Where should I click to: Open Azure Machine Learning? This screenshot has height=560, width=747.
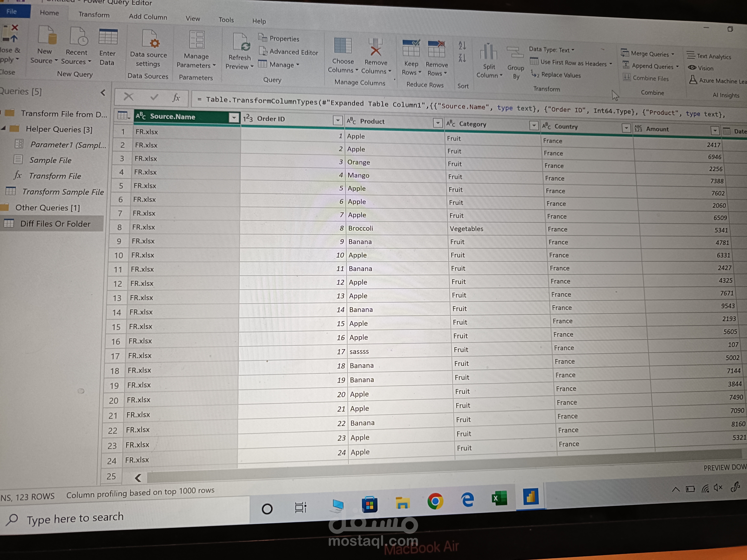pos(718,81)
